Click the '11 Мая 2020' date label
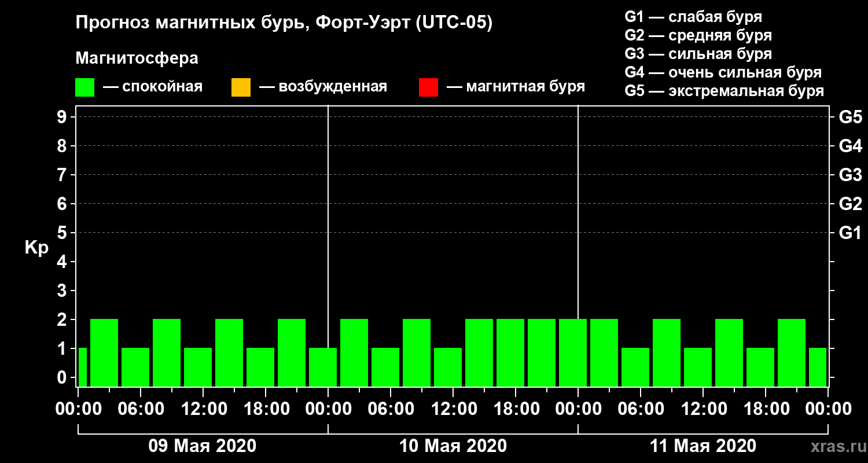868x463 pixels. (x=703, y=446)
